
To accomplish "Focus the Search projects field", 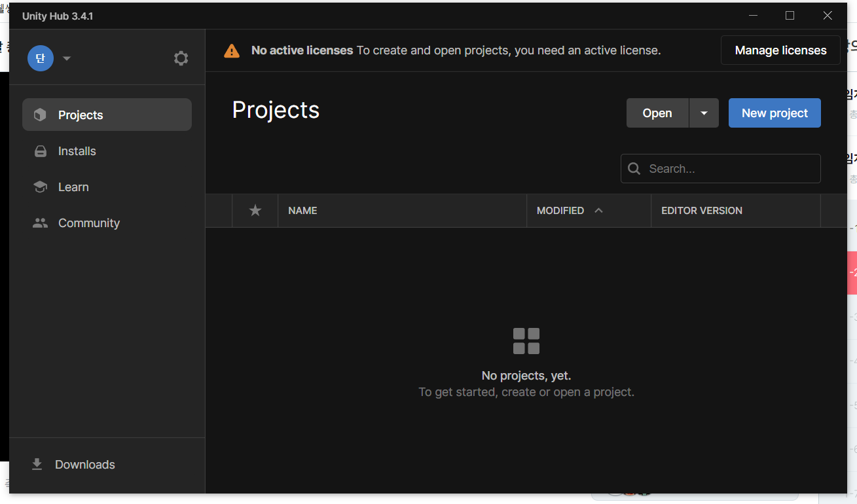I will pyautogui.click(x=720, y=169).
